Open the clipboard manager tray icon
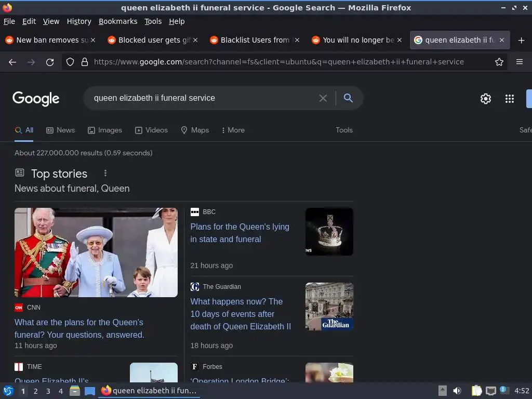 coord(476,391)
